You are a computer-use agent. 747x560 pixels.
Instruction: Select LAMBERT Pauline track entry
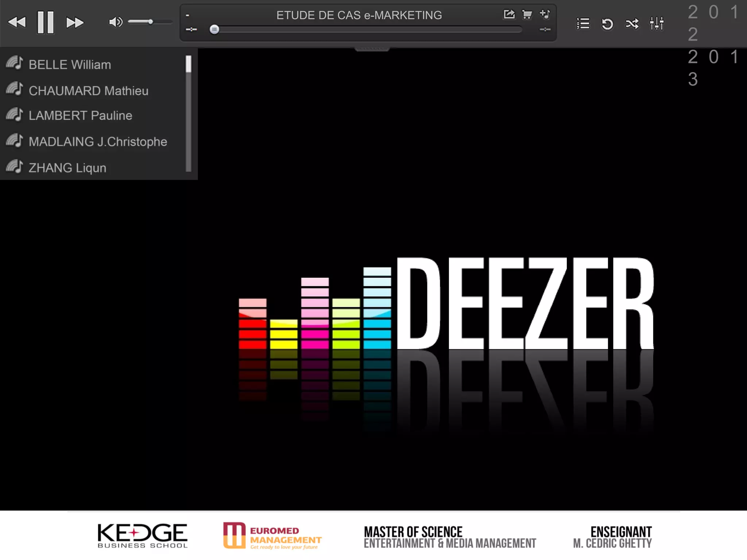[x=80, y=116]
